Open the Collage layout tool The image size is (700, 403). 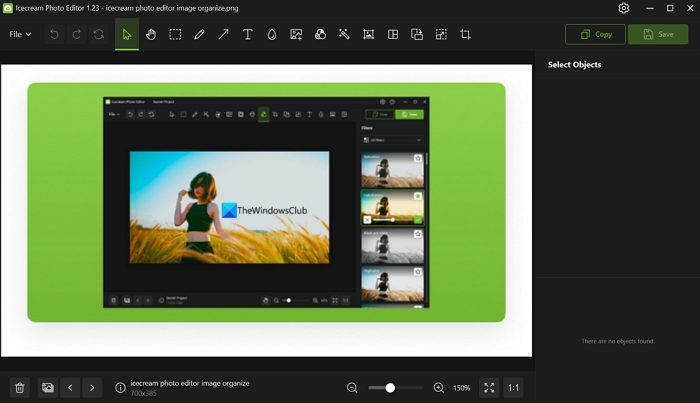pos(393,34)
